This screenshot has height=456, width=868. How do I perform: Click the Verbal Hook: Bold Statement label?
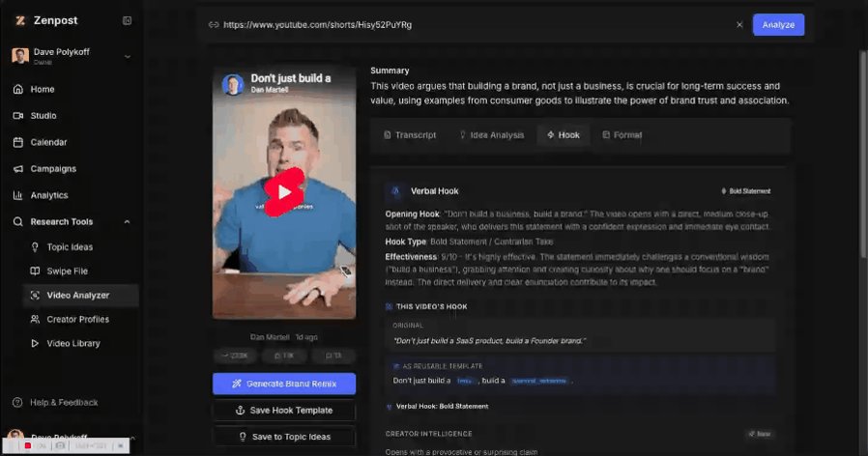tap(443, 406)
